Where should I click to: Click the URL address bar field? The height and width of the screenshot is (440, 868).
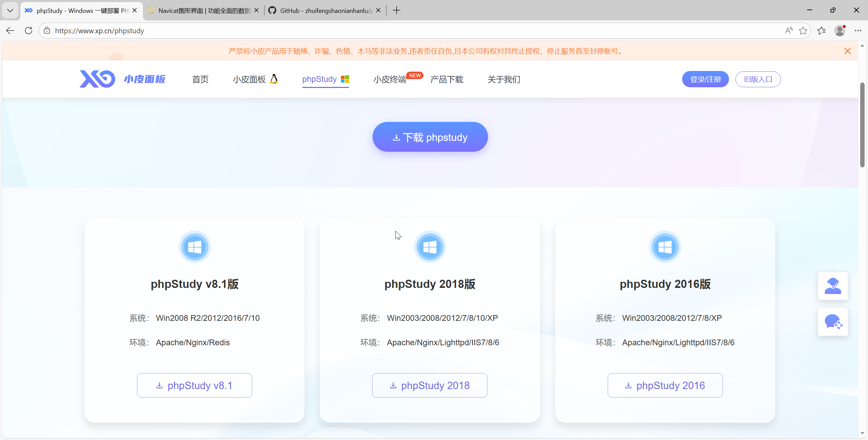point(408,31)
